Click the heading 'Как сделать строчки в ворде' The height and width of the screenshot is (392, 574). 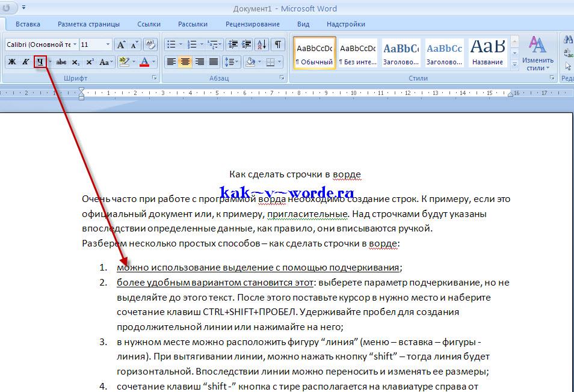click(295, 174)
